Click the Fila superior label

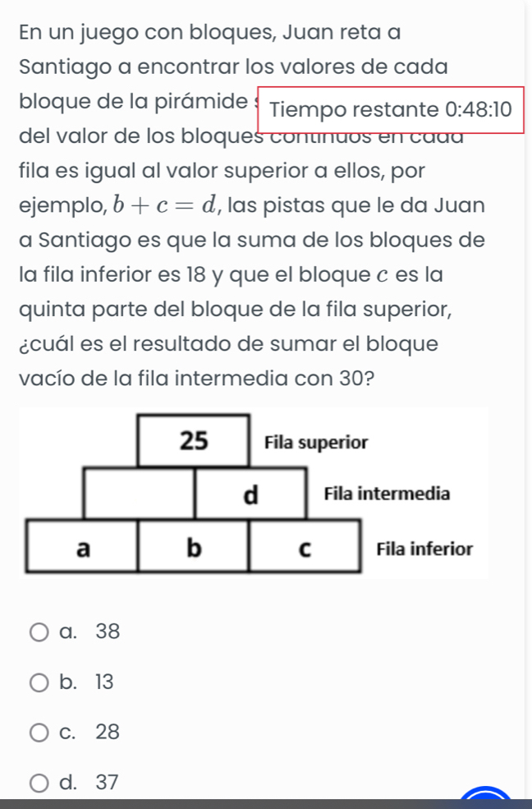coord(316,442)
